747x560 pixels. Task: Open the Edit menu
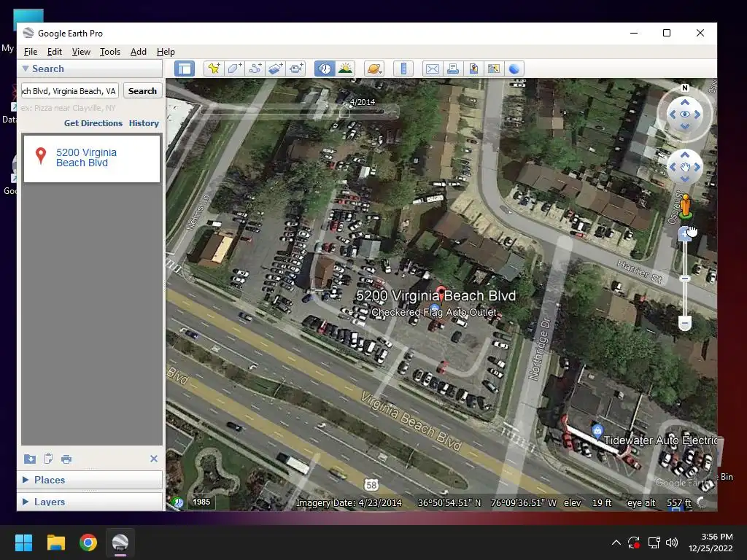click(54, 52)
